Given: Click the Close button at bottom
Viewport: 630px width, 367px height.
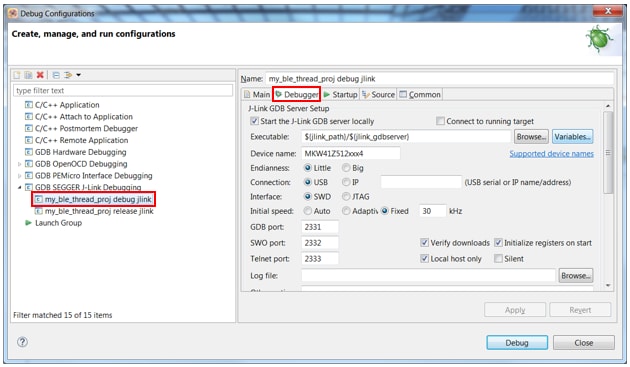Looking at the screenshot, I should [x=583, y=342].
